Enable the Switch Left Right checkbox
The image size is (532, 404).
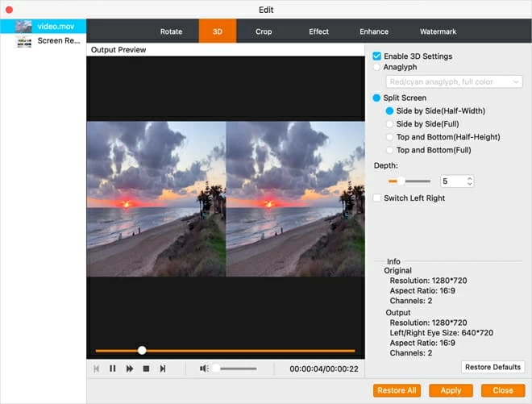[377, 198]
